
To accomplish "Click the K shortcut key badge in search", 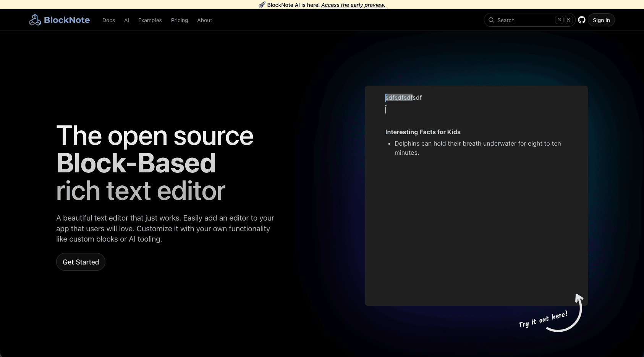I will (569, 20).
